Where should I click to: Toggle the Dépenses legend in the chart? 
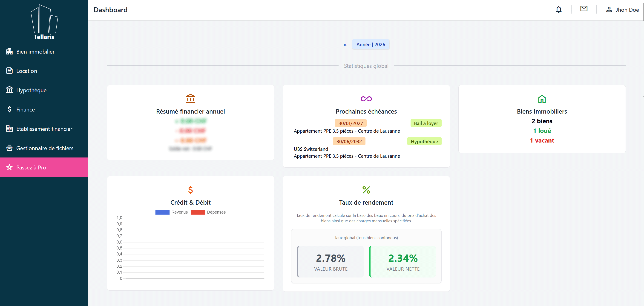[x=216, y=212]
